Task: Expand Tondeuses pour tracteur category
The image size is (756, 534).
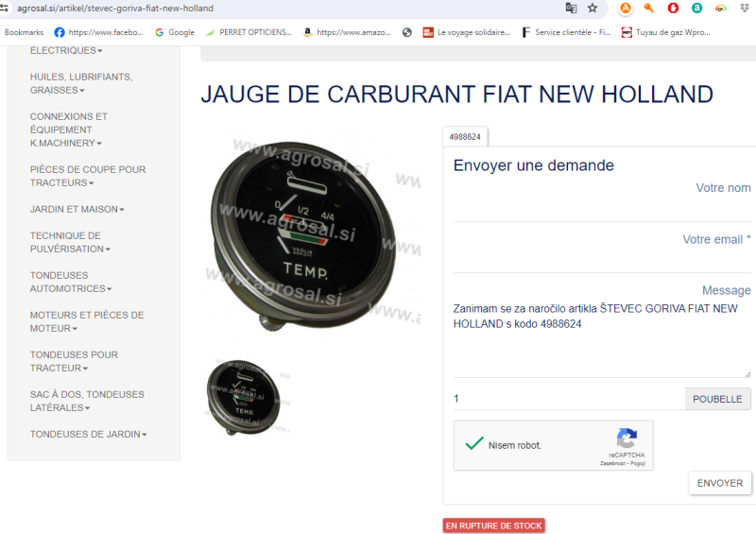Action: point(74,361)
